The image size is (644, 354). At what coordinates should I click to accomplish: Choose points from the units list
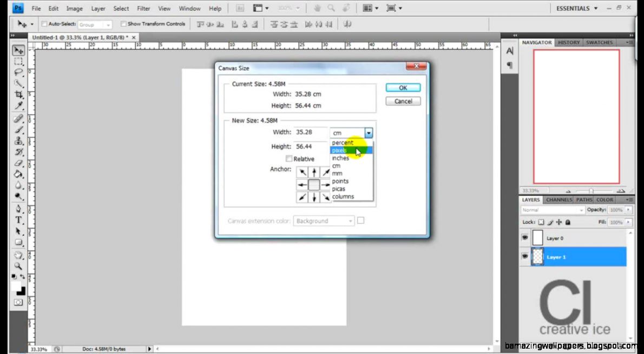point(352,181)
